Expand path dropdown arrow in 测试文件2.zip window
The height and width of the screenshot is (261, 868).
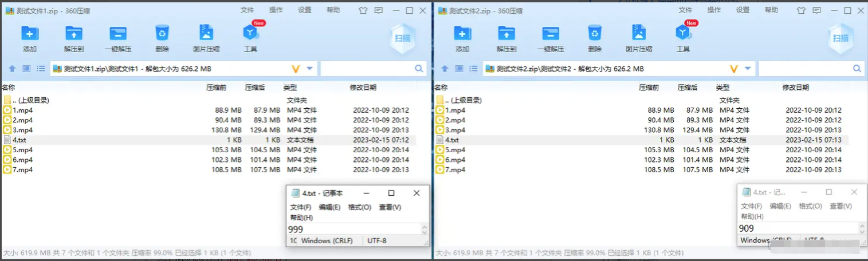pyautogui.click(x=748, y=69)
